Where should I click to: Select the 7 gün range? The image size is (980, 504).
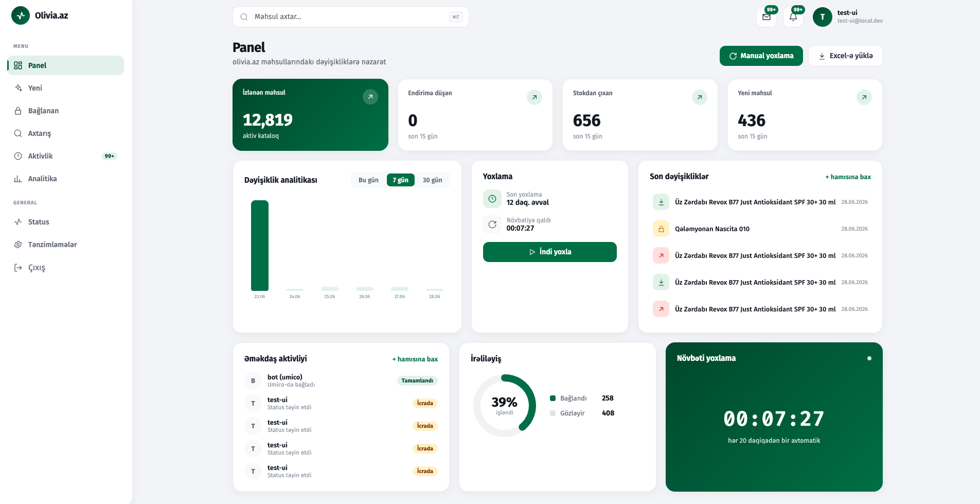(x=400, y=180)
